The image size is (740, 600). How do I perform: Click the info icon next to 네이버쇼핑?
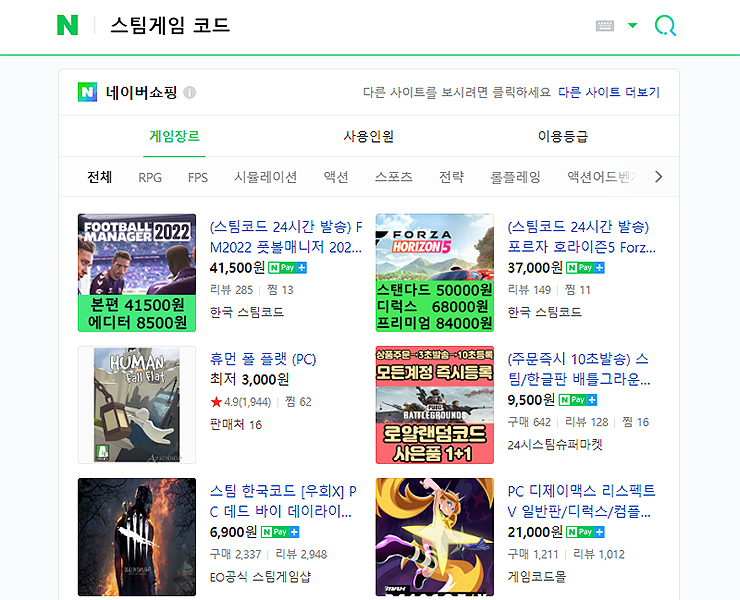coord(190,93)
